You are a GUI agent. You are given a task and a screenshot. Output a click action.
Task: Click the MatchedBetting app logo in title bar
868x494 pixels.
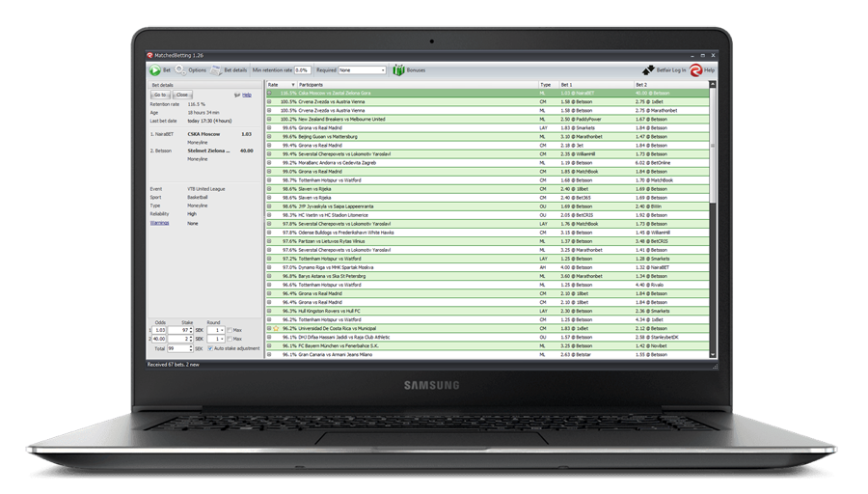pos(149,55)
